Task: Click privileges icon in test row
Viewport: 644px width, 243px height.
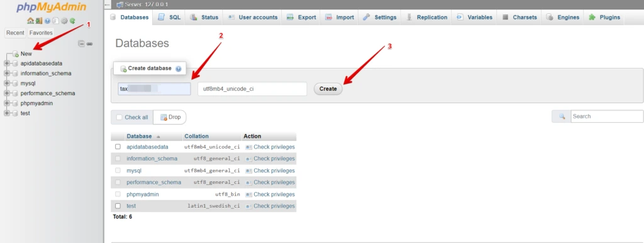Action: point(248,206)
